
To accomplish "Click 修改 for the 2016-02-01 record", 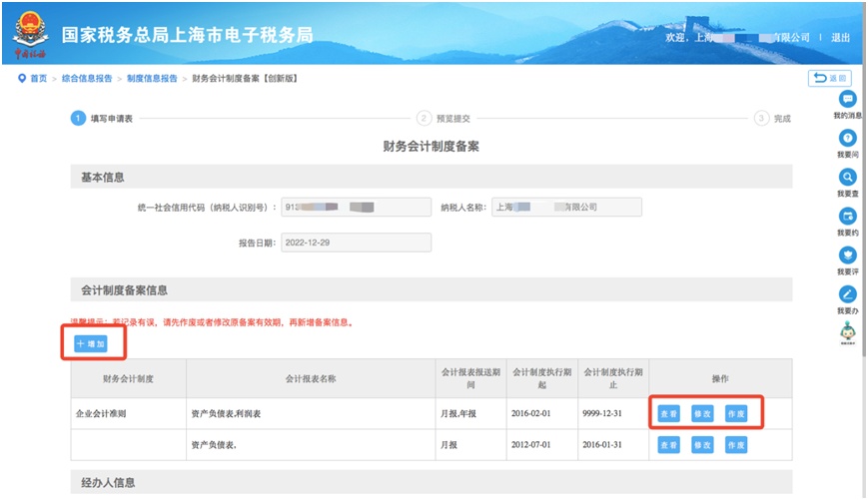I will 702,414.
